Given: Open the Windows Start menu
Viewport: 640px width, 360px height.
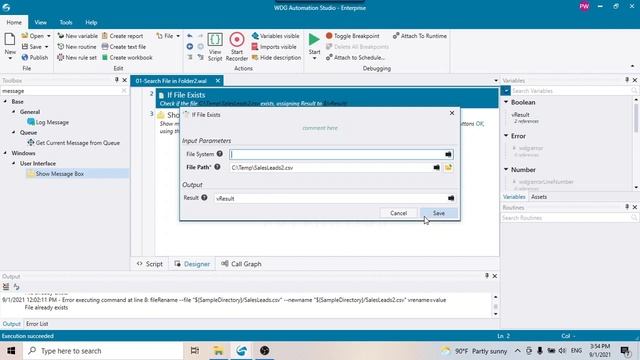Looking at the screenshot, I should 11,351.
